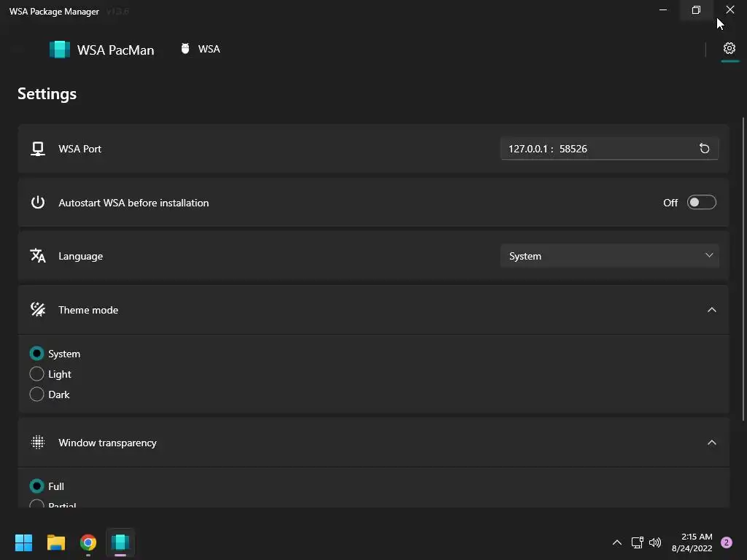The image size is (747, 560).
Task: Select Full window transparency option
Action: point(36,486)
